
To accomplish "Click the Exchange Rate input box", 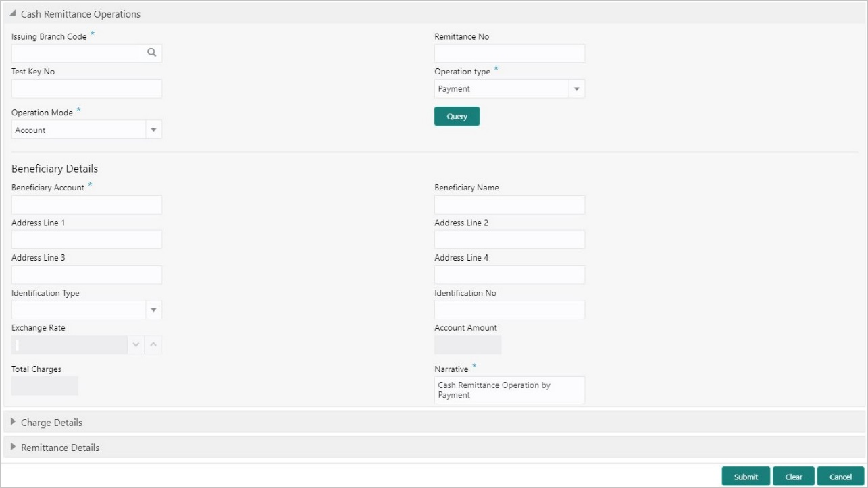I will [70, 345].
